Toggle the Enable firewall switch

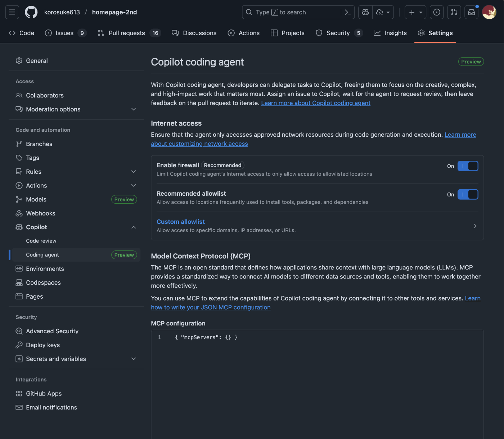tap(468, 166)
